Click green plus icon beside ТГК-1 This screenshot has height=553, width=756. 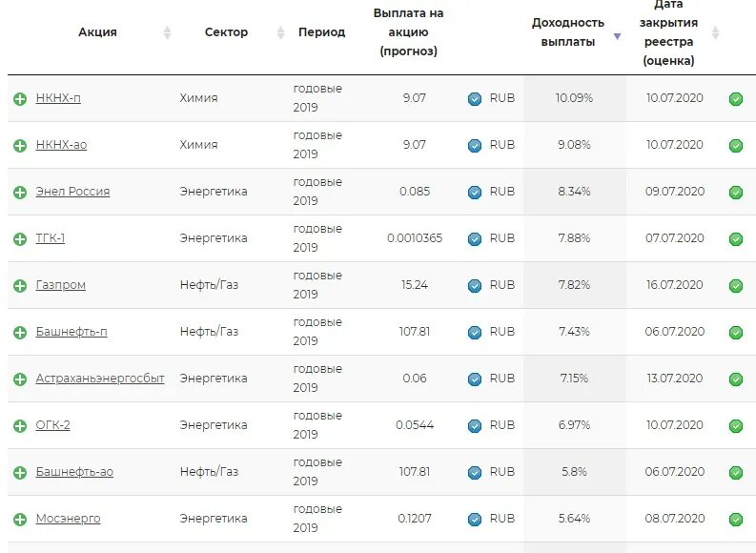pyautogui.click(x=20, y=239)
